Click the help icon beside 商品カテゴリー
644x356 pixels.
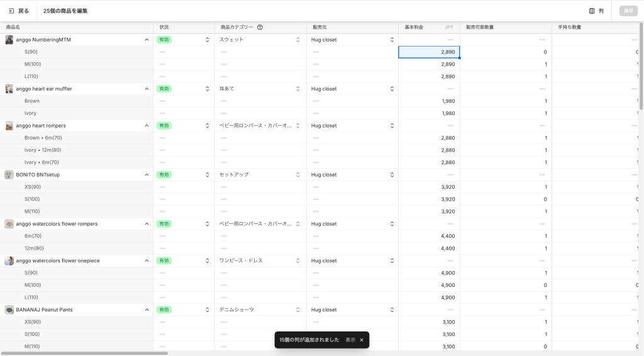pos(260,28)
